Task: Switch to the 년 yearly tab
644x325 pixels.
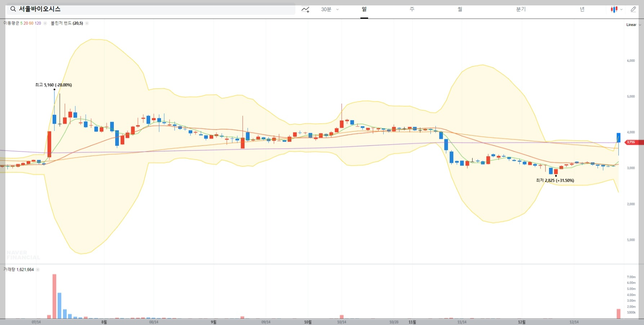Action: click(582, 9)
